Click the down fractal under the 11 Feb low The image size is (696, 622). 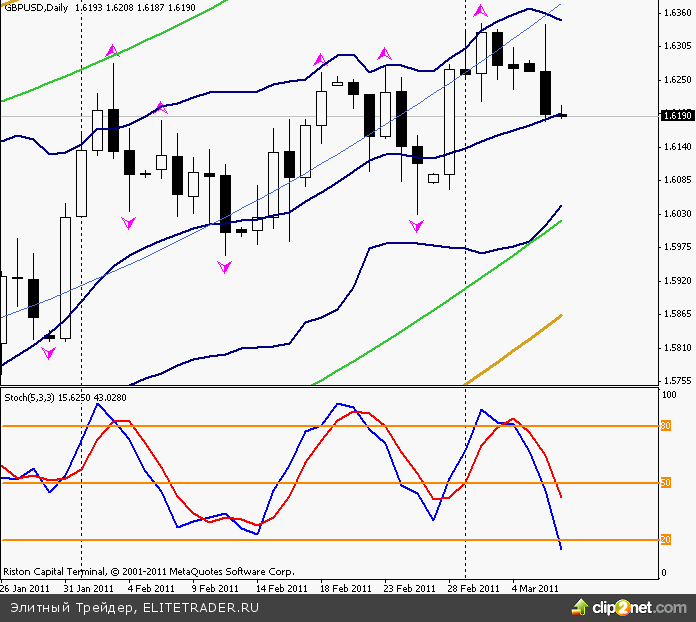click(x=225, y=266)
